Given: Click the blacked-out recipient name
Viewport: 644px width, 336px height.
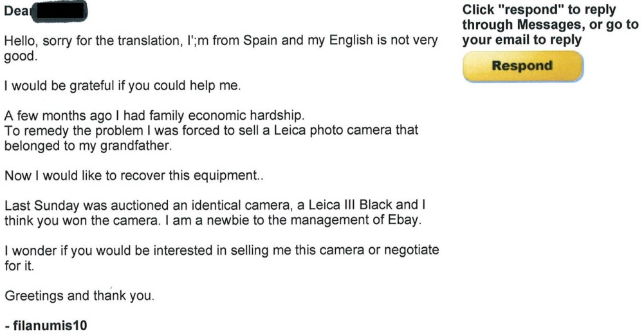Looking at the screenshot, I should (59, 11).
